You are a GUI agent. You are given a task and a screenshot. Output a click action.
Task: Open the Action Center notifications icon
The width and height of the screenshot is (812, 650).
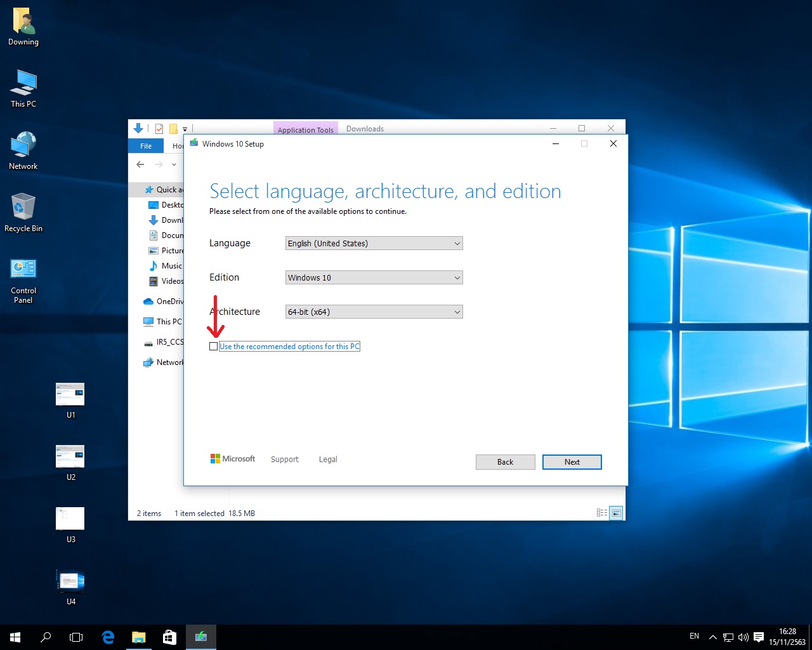pyautogui.click(x=759, y=637)
